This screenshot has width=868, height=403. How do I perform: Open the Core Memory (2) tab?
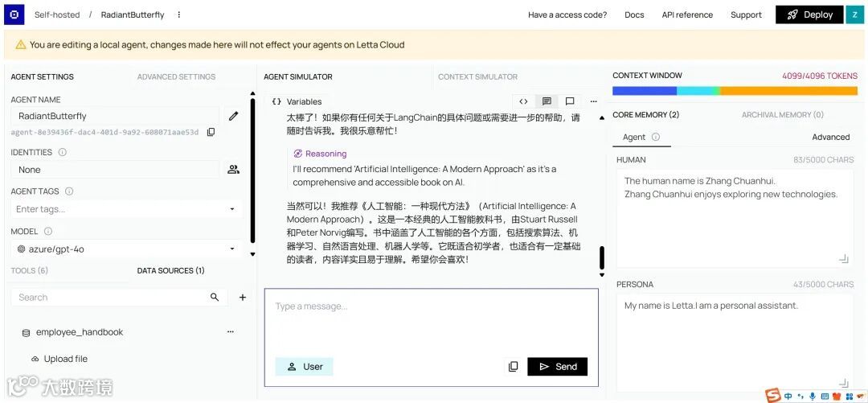(646, 115)
